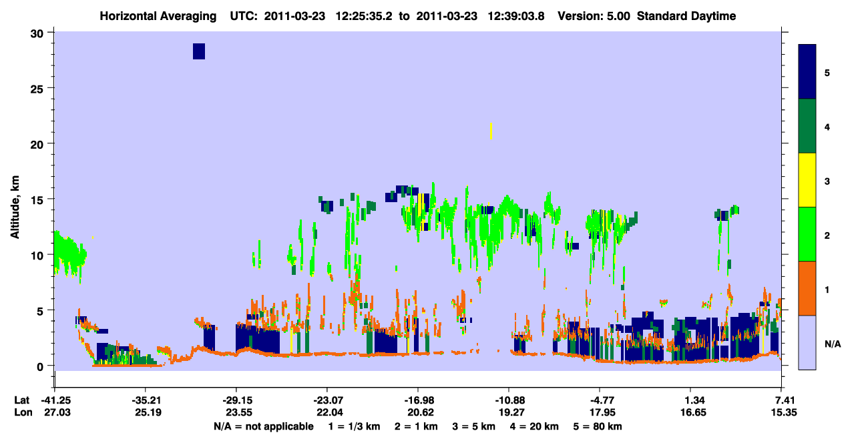Image resolution: width=868 pixels, height=445 pixels.
Task: Click the yellow level 3 legend swatch
Action: (807, 180)
